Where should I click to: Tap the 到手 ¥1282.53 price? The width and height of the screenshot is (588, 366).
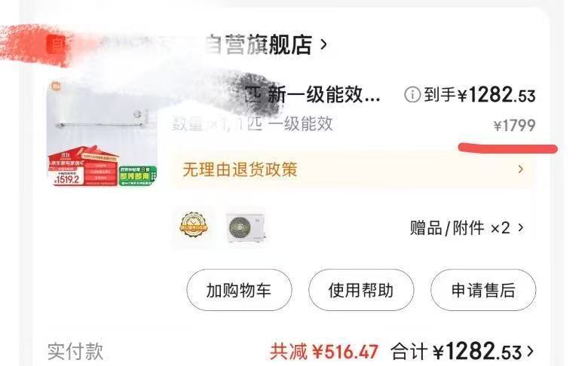pyautogui.click(x=479, y=94)
